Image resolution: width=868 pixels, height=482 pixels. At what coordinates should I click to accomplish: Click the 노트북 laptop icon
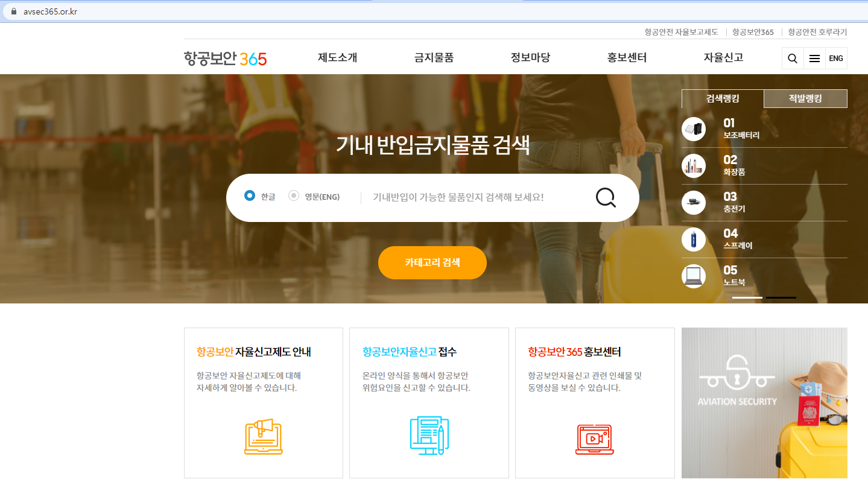click(x=694, y=276)
